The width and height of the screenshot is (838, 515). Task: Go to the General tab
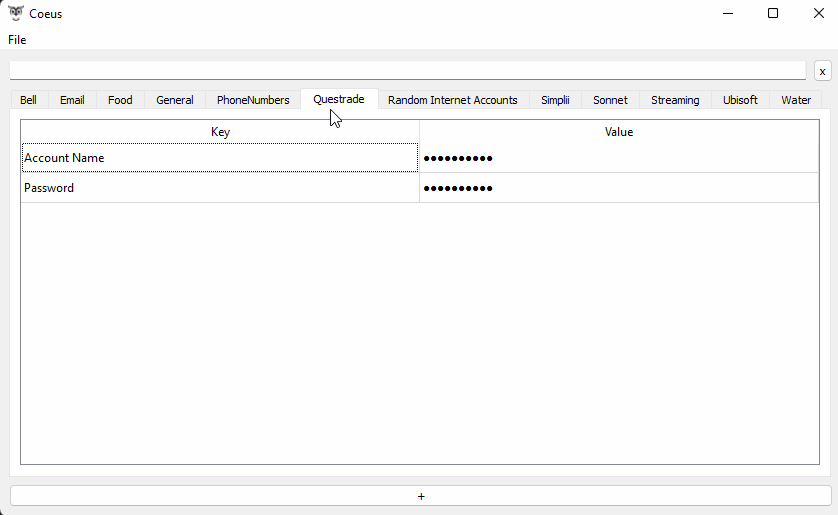175,100
